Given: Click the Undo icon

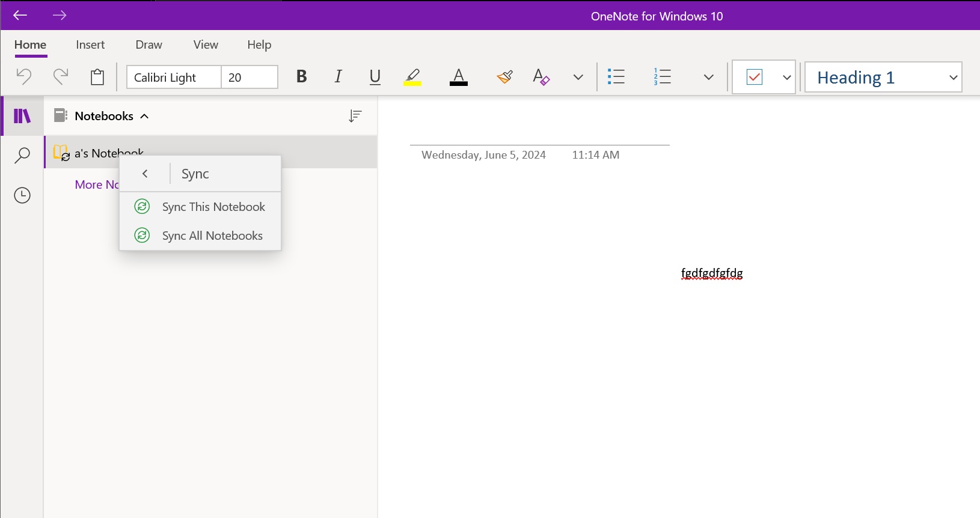Looking at the screenshot, I should pos(23,76).
